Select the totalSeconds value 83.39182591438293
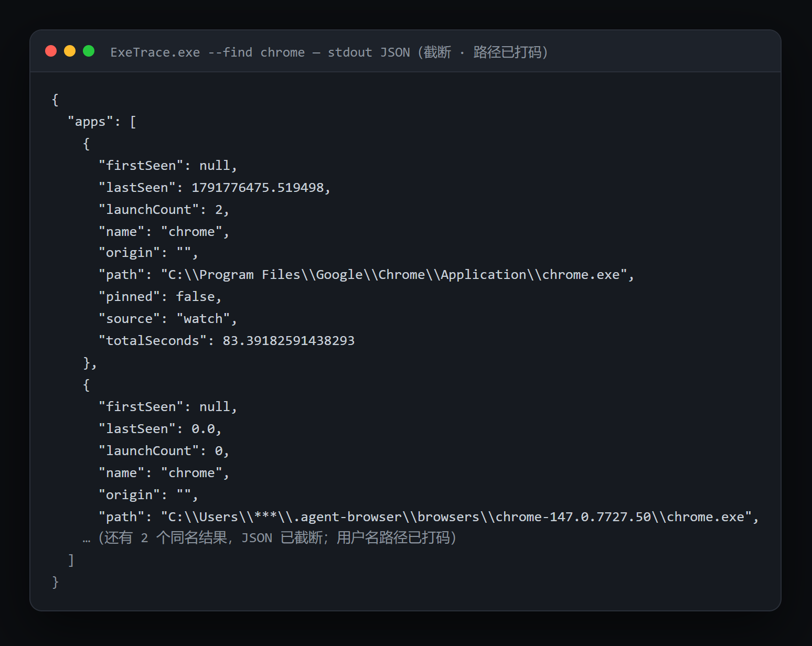Image resolution: width=812 pixels, height=646 pixels. pyautogui.click(x=289, y=341)
